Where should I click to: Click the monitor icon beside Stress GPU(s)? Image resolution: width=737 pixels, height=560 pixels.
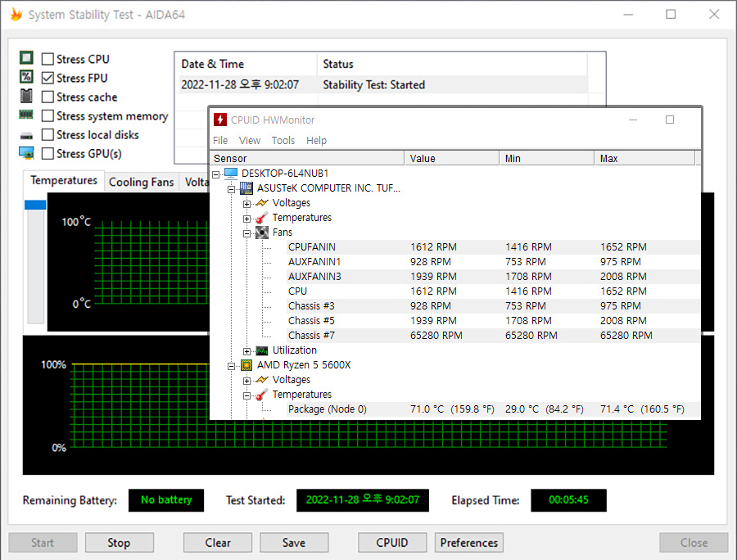tap(26, 152)
